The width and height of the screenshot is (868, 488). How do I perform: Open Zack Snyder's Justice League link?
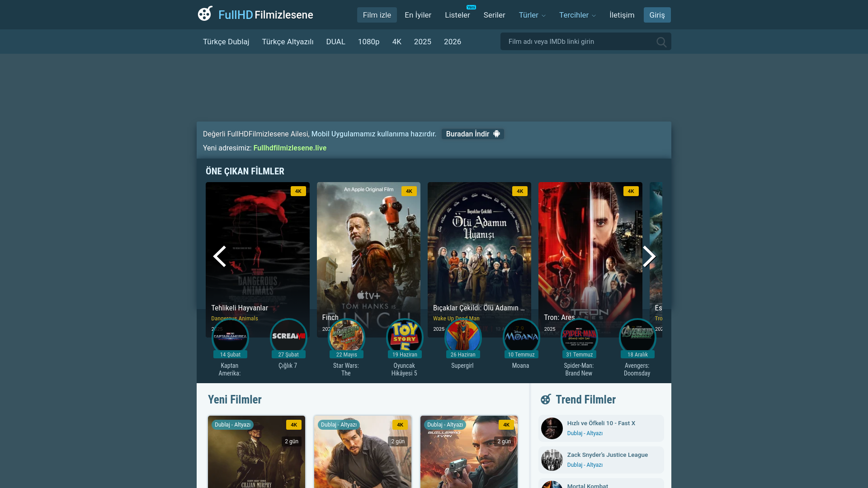coord(607,455)
